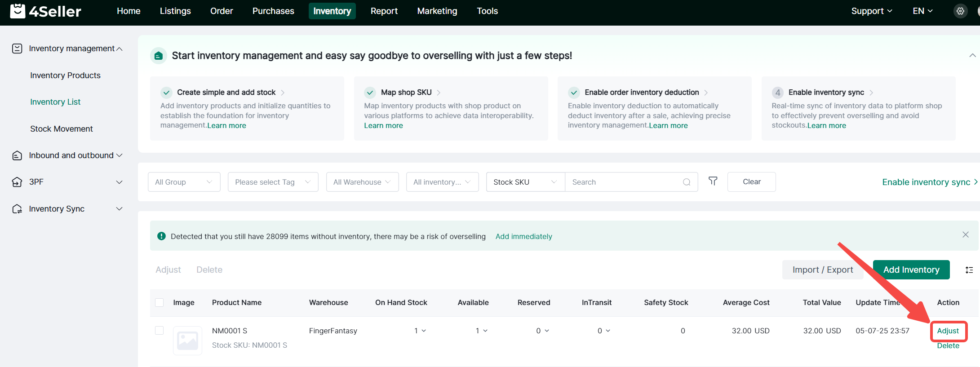Click the Search input field

(x=625, y=182)
